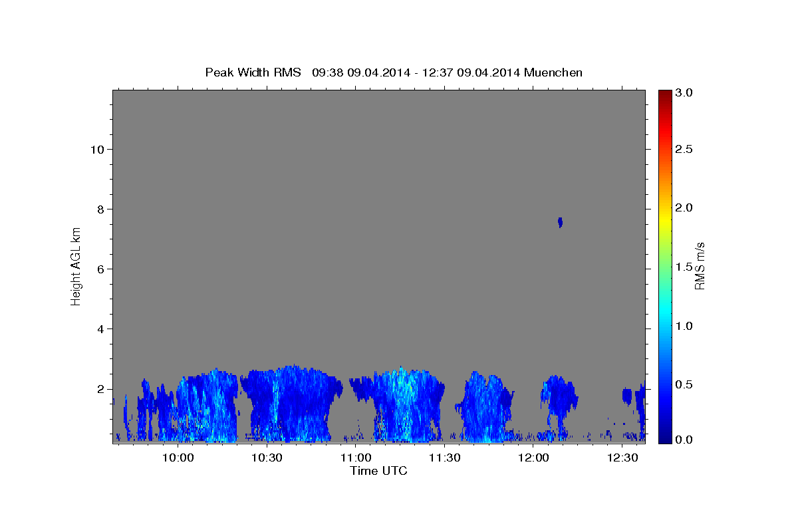Click the 12:30 time tick label
Image resolution: width=798 pixels, height=532 pixels.
[x=622, y=458]
